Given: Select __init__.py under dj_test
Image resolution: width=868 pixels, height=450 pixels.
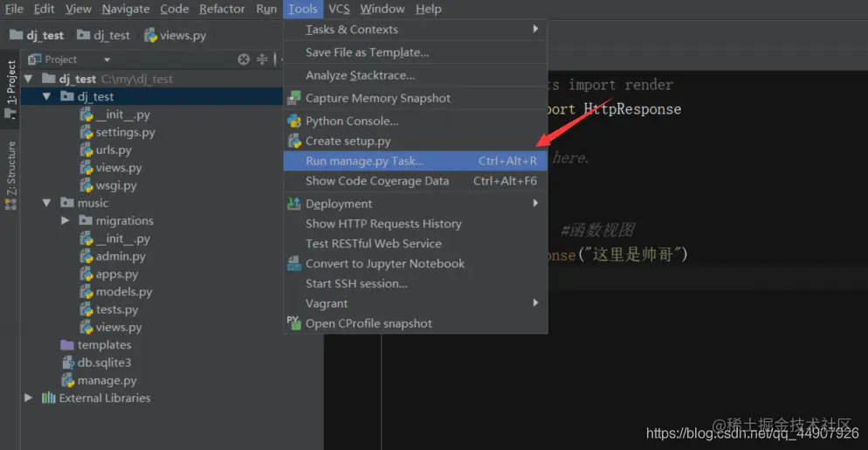Looking at the screenshot, I should point(115,114).
